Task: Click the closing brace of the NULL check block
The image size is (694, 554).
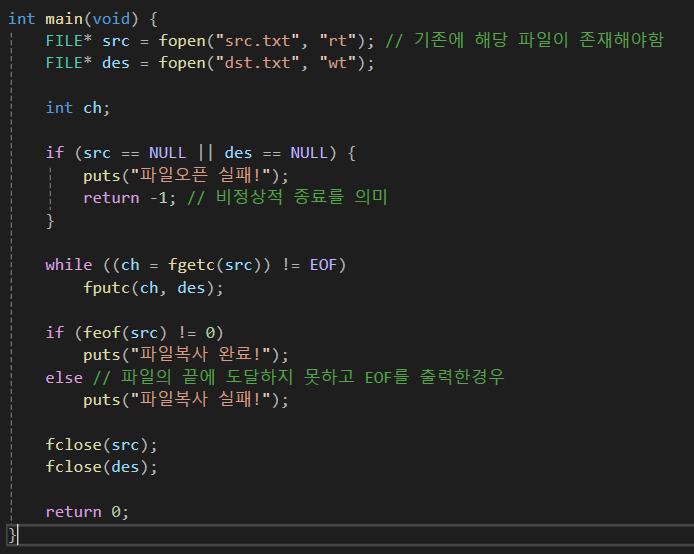Action: click(50, 220)
